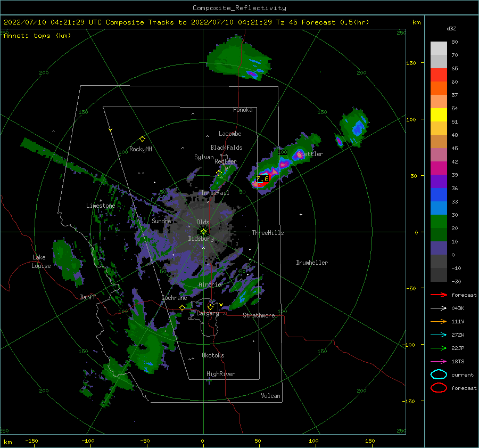Click the dBZ scale heading

(x=451, y=28)
